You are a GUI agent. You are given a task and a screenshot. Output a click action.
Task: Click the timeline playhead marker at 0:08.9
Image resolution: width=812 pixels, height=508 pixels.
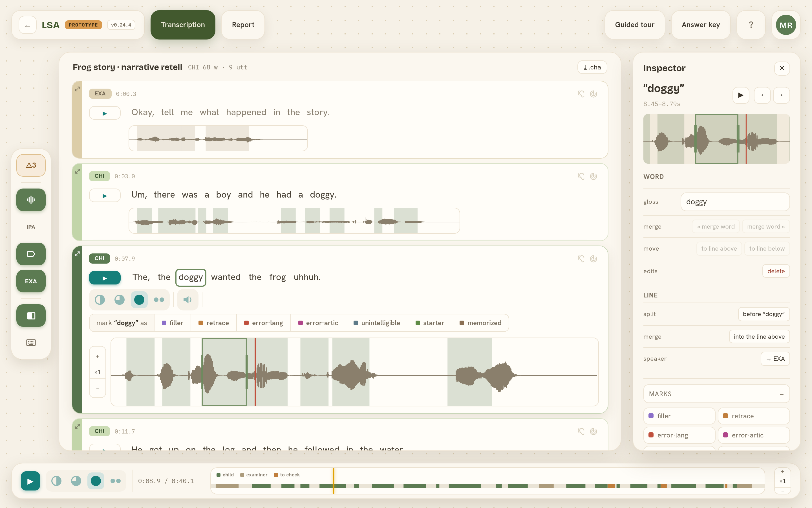coord(334,481)
